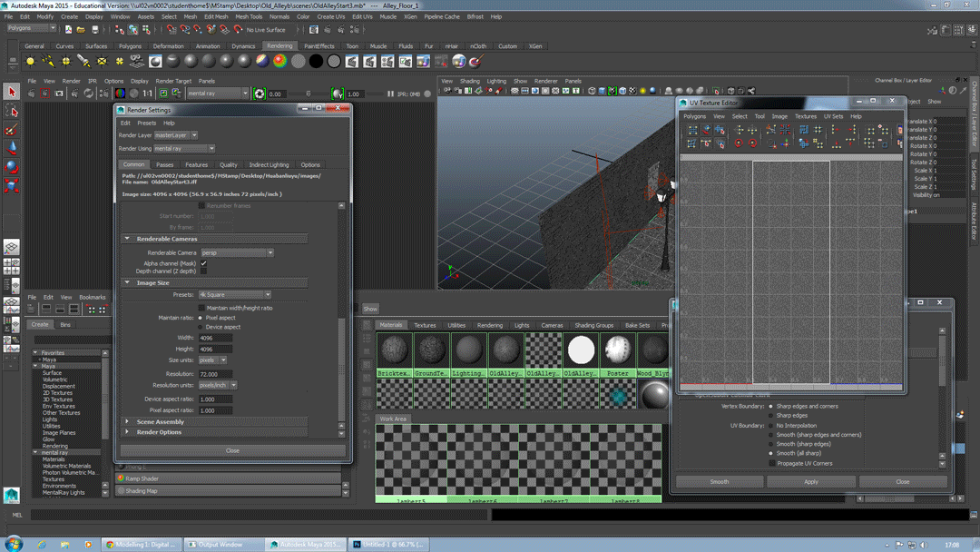Open the Polygons menu set dropdown

[x=31, y=28]
